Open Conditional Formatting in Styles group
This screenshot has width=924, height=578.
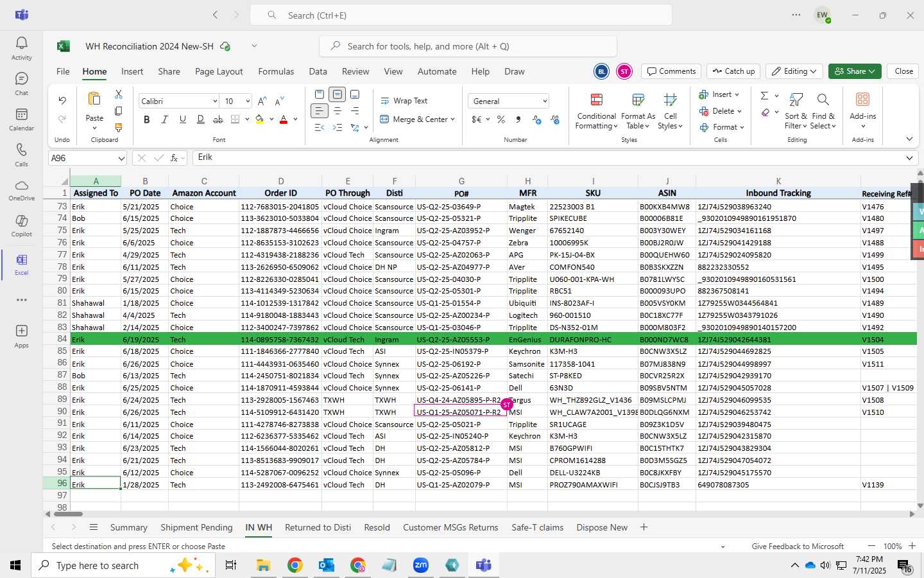point(596,111)
